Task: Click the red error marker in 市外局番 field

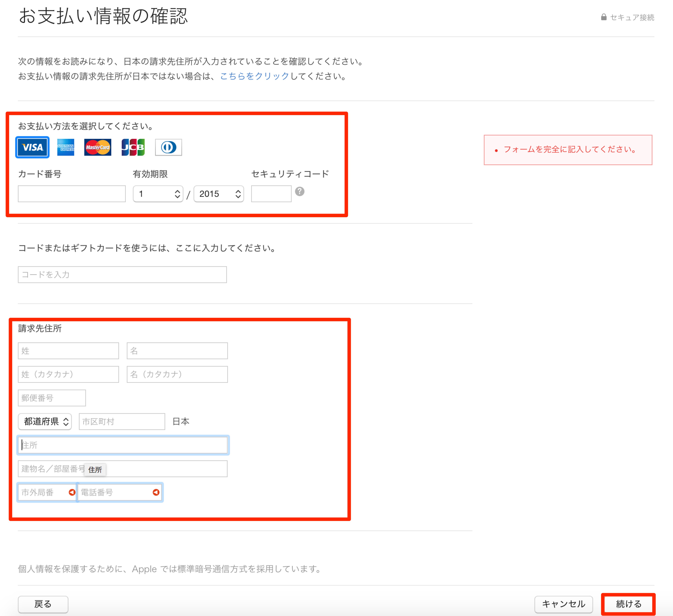Action: (72, 492)
